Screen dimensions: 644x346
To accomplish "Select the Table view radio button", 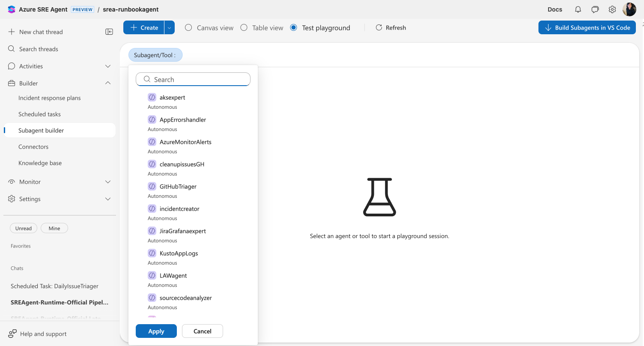I will pos(244,27).
